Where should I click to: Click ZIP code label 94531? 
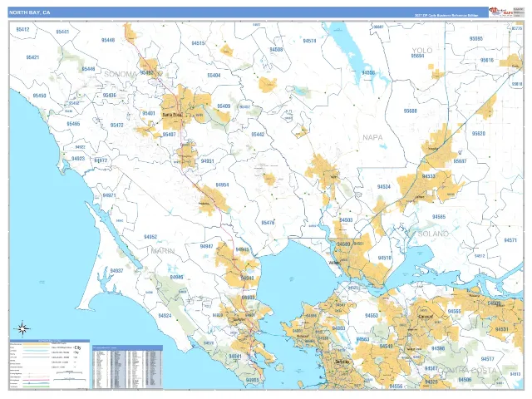tap(502, 329)
